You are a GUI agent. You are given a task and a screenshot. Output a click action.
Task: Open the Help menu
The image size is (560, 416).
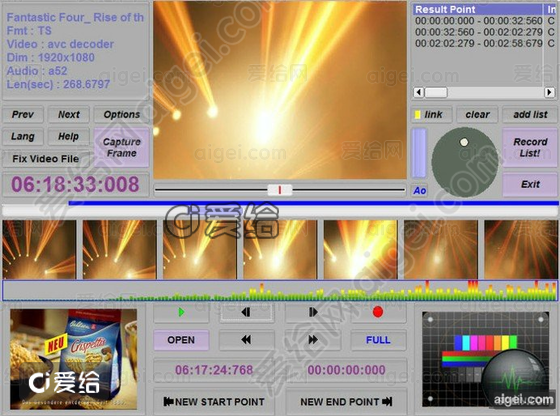pyautogui.click(x=68, y=136)
